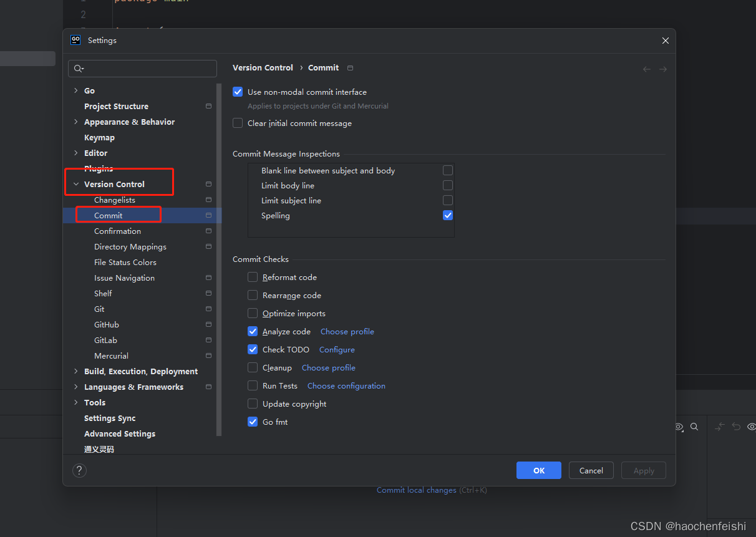The height and width of the screenshot is (537, 756).
Task: Collapse the Version Control node
Action: 76,184
